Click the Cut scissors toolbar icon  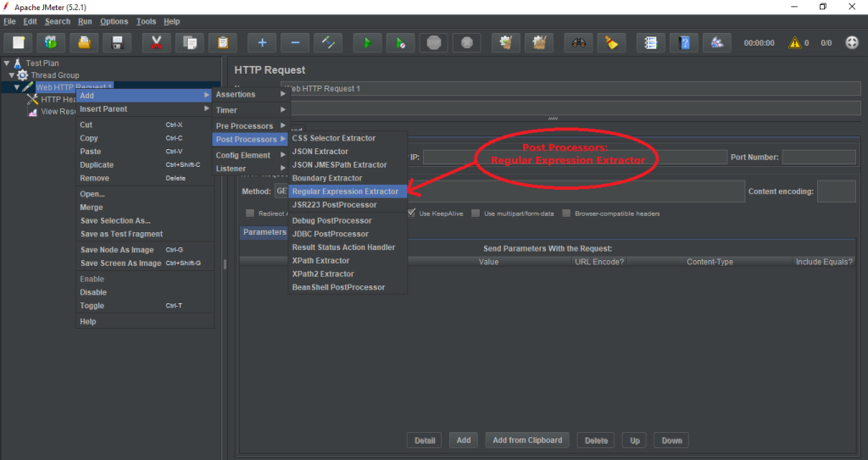157,42
